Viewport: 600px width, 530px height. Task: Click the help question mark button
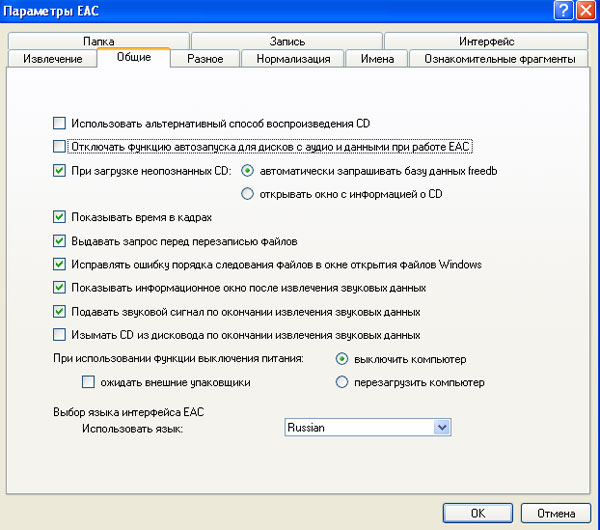coord(562,10)
